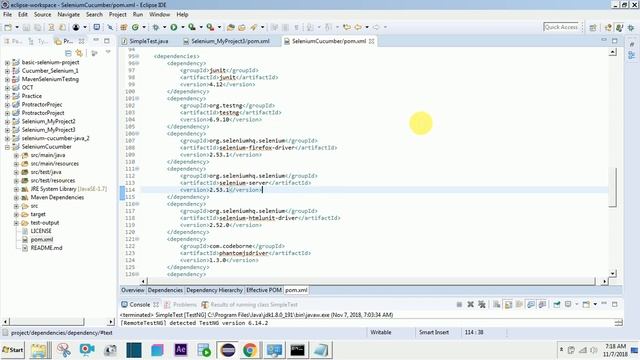Click the Eclipse taskbar icon

tap(228, 350)
